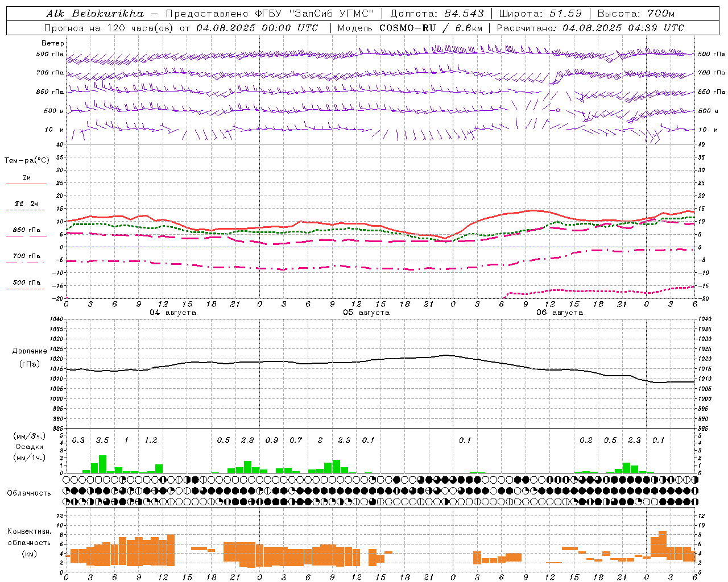The width and height of the screenshot is (728, 582).
Task: Click the latitude value Широта: 51.59
Action: [541, 14]
